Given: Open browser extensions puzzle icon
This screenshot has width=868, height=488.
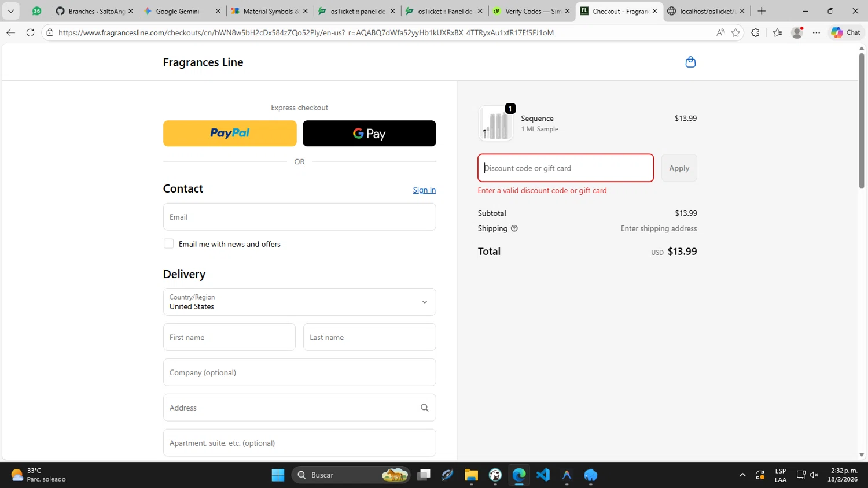Looking at the screenshot, I should (755, 32).
